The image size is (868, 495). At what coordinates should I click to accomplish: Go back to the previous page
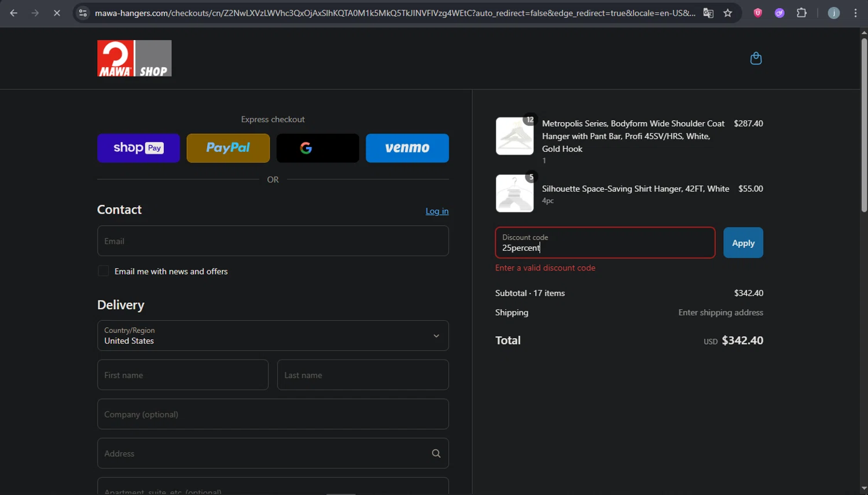[13, 13]
